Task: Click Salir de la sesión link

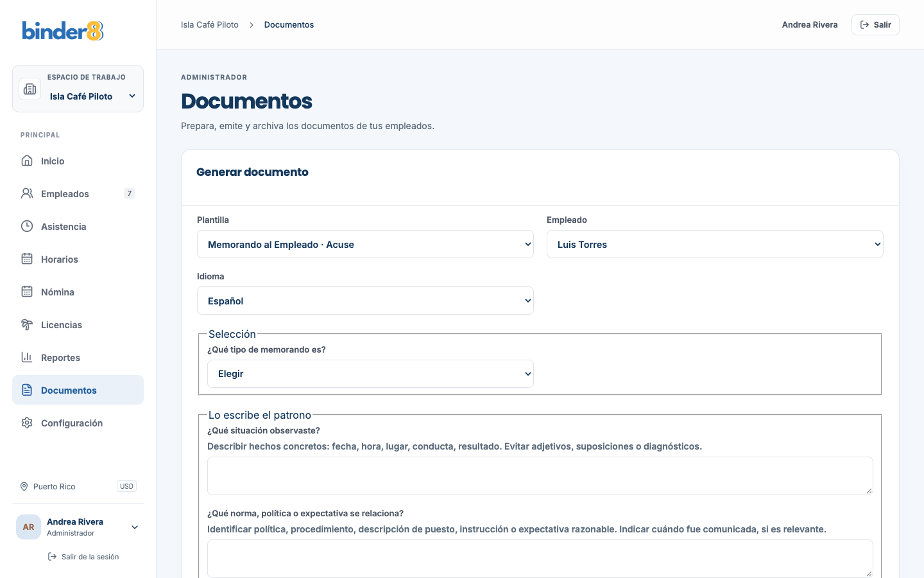Action: [83, 557]
